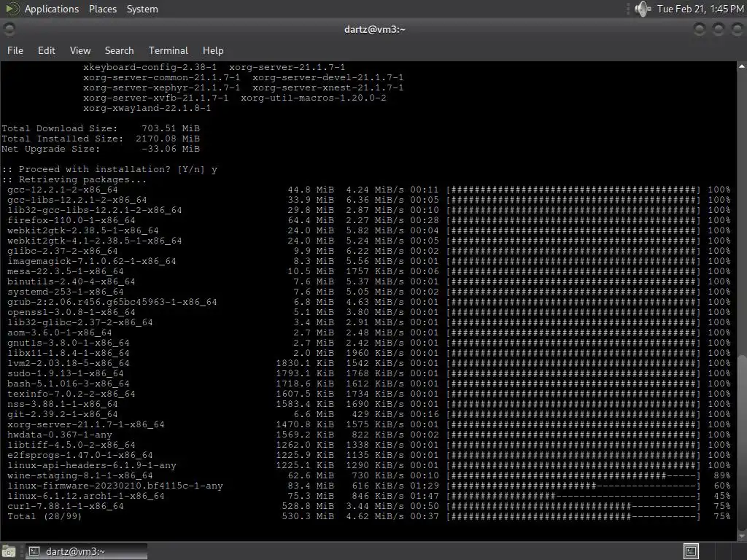Click the terminal scrollbar up arrow
747x560 pixels.
point(742,66)
